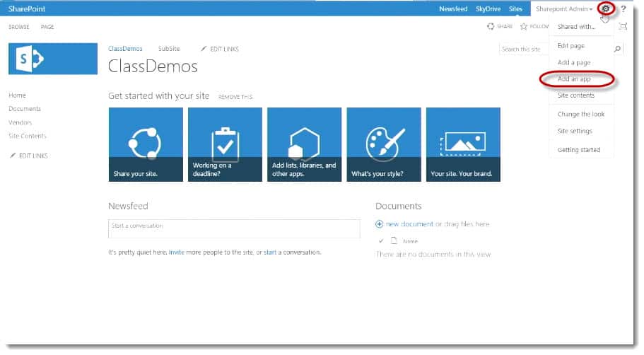Open Add lists, libraries, and other apps tile
Image resolution: width=644 pixels, height=355 pixels.
point(305,145)
